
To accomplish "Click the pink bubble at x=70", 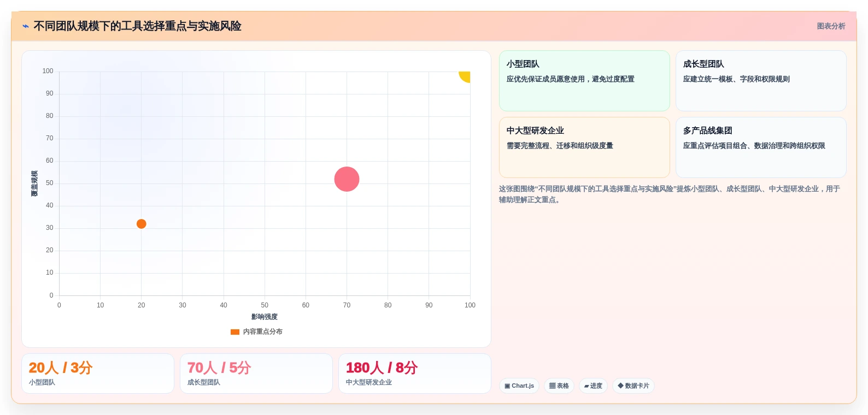I will pyautogui.click(x=347, y=179).
